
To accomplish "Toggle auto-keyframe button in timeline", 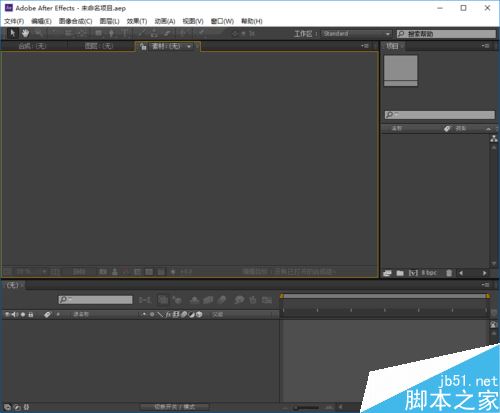I will pos(253,300).
